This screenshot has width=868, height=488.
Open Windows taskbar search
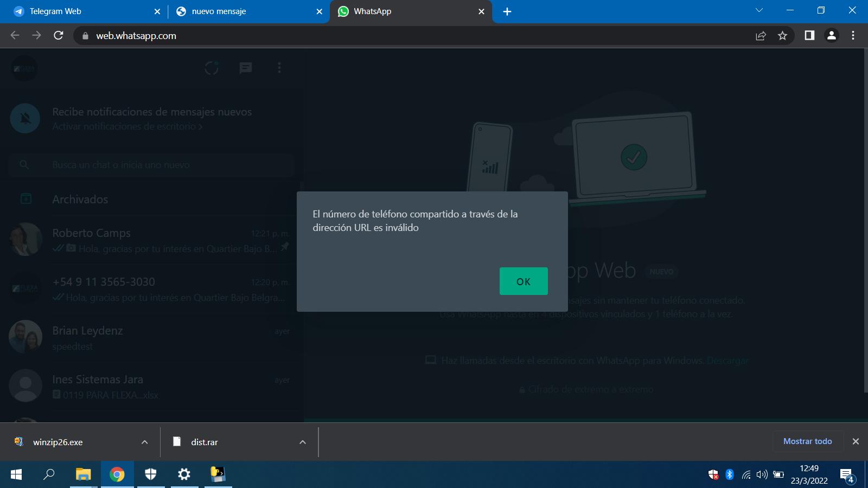pos(49,474)
